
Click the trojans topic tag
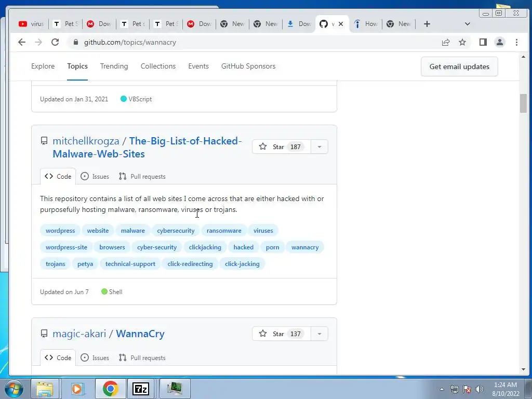point(55,263)
